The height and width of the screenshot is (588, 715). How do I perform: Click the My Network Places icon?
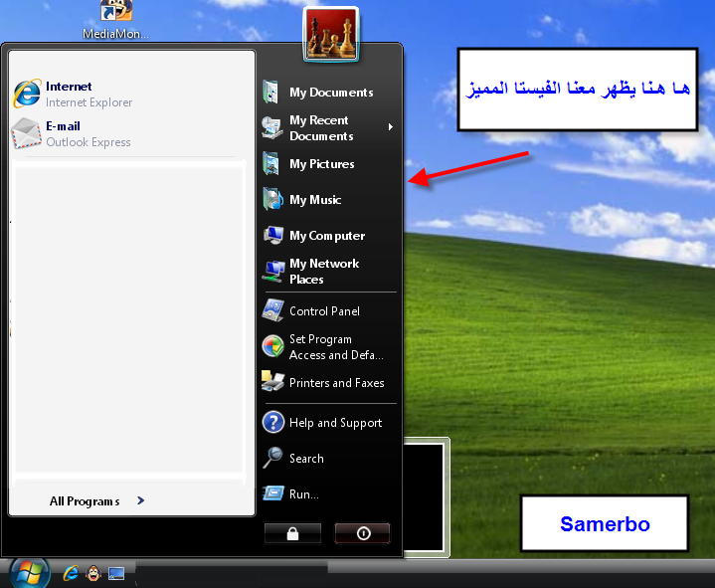tap(273, 271)
